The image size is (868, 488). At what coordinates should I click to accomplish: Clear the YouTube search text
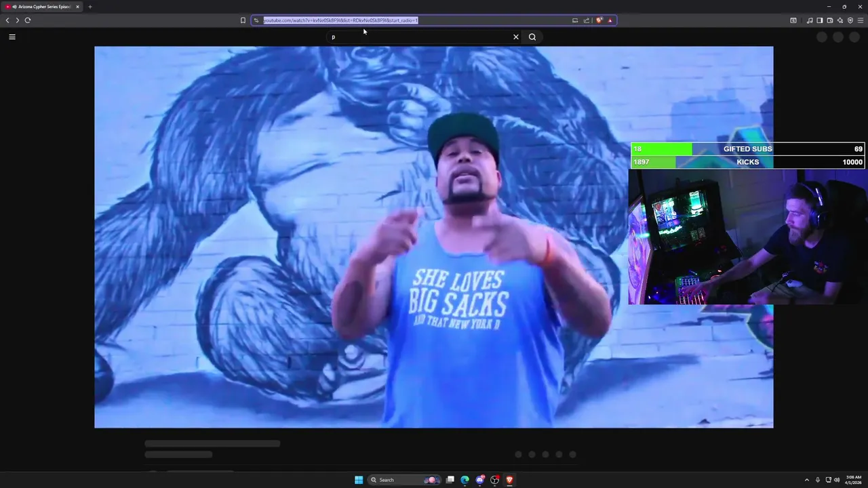point(516,37)
